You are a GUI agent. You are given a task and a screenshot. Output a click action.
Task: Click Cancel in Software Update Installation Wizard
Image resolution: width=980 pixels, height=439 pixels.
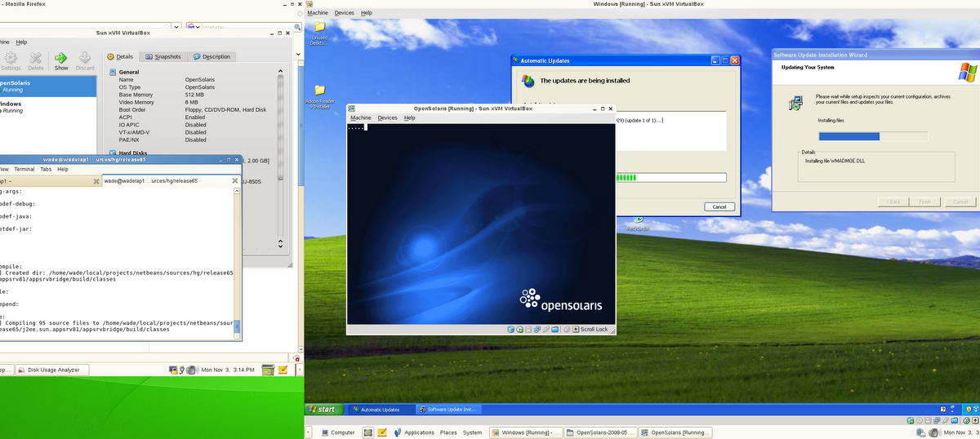(960, 202)
